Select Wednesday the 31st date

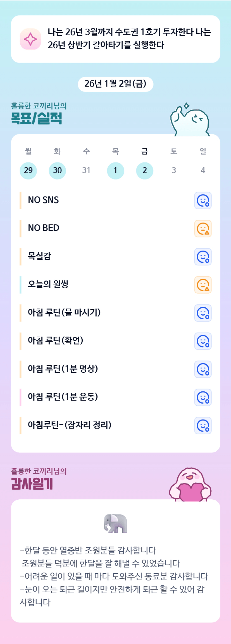tap(86, 170)
